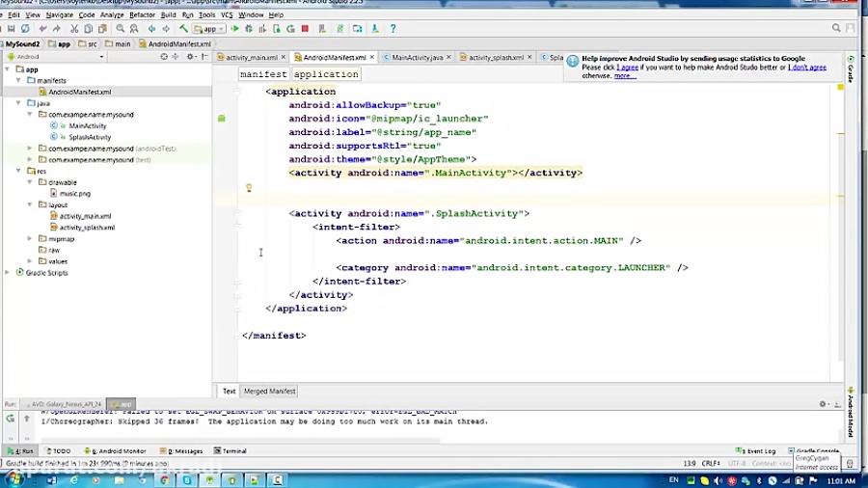Open the Build menu
The height and width of the screenshot is (488, 868).
pyautogui.click(x=168, y=14)
